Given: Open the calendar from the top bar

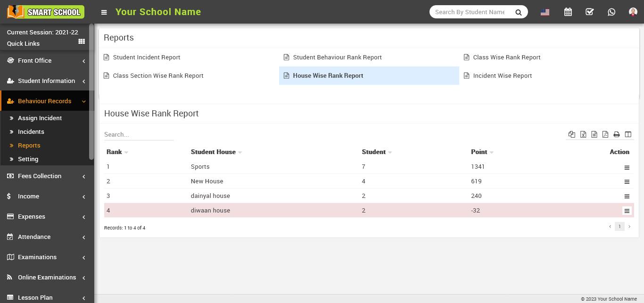Looking at the screenshot, I should [x=568, y=12].
